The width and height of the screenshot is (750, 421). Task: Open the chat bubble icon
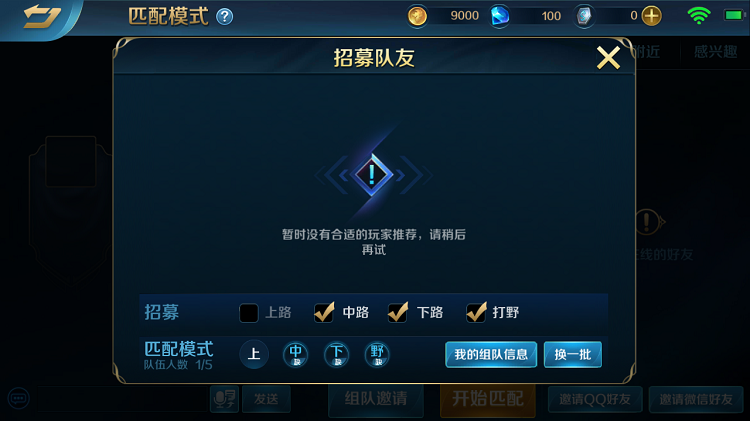click(x=19, y=398)
